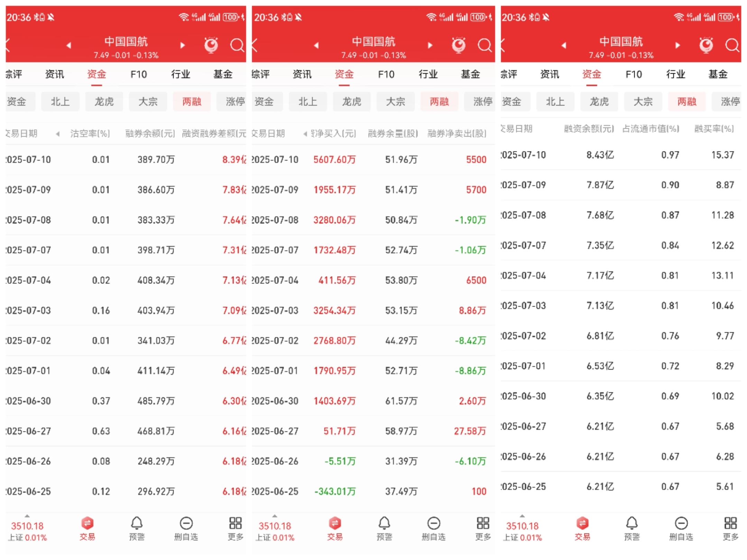Tap column scroll-left arrow beside 净买入 header
Viewport: 747px width, 560px height.
[x=305, y=134]
